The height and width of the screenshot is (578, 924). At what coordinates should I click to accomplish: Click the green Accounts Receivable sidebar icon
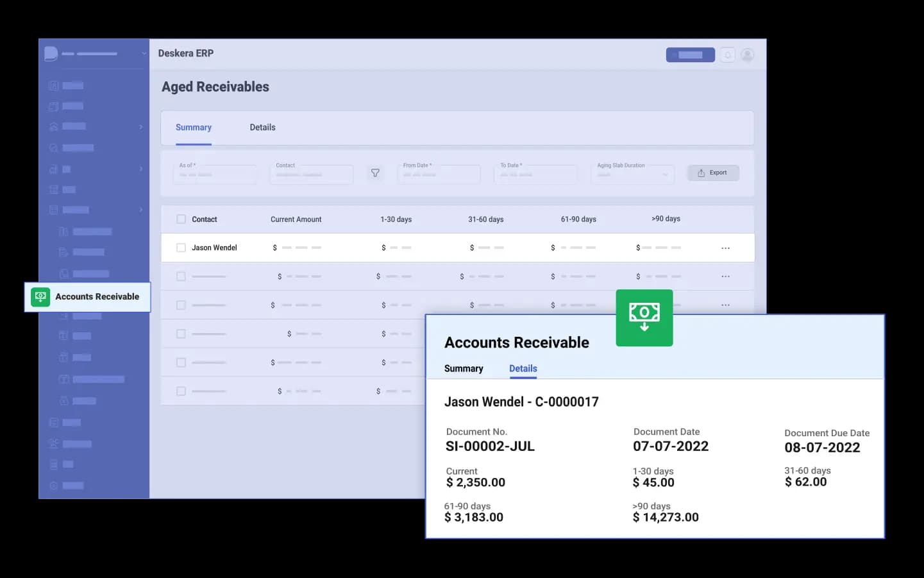pos(40,296)
